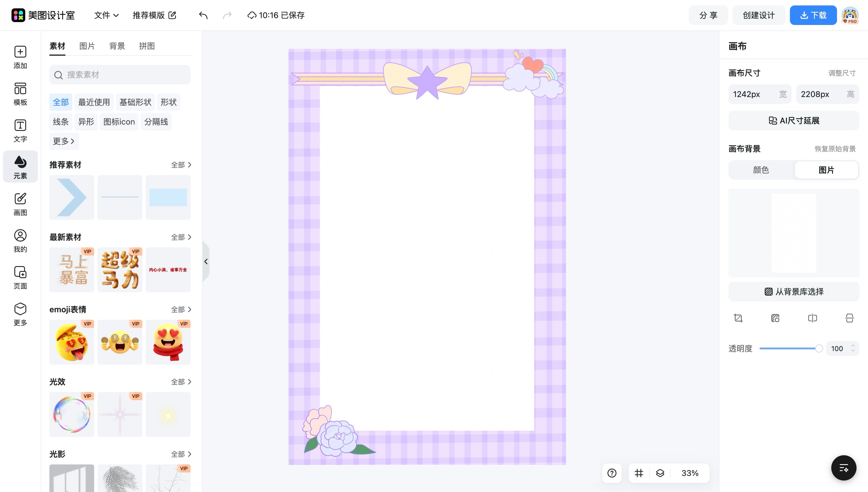Select the 最近使用 filter chip
This screenshot has height=492, width=868.
(x=94, y=102)
